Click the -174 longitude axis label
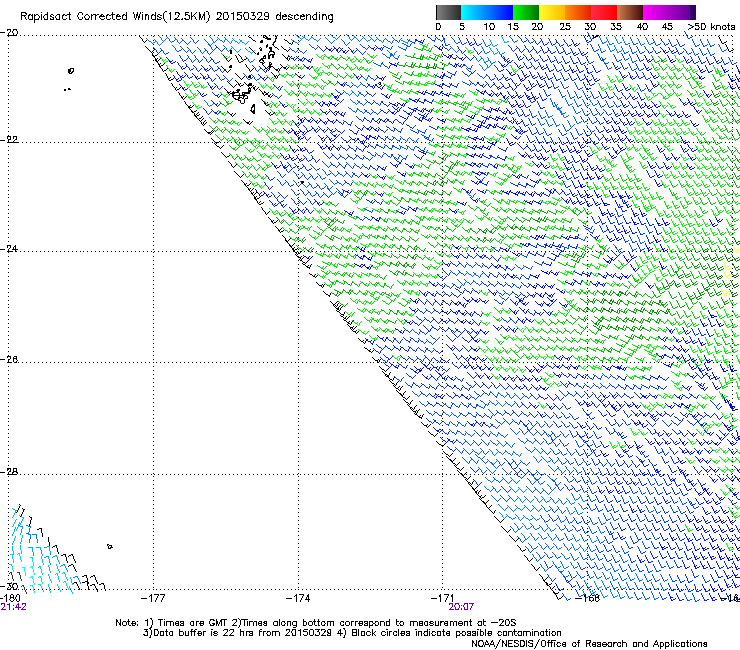Screen dimensions: 740x650 (298, 598)
